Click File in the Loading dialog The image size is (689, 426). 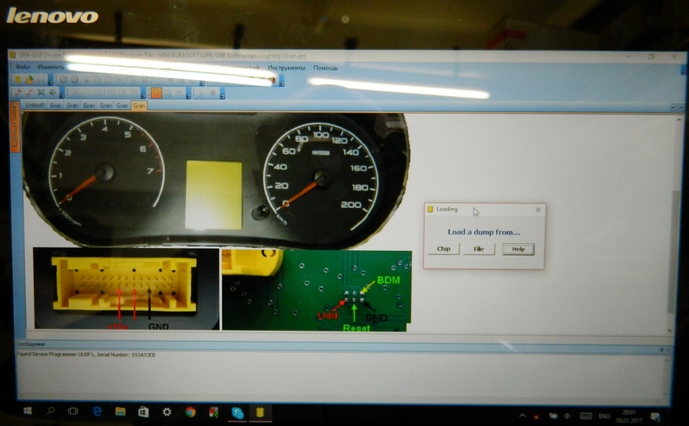(x=479, y=249)
